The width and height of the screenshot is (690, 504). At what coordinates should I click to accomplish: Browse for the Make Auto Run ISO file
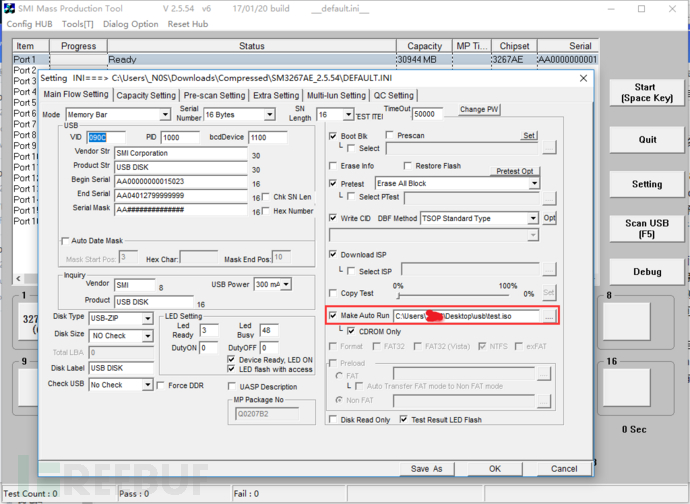click(x=549, y=316)
